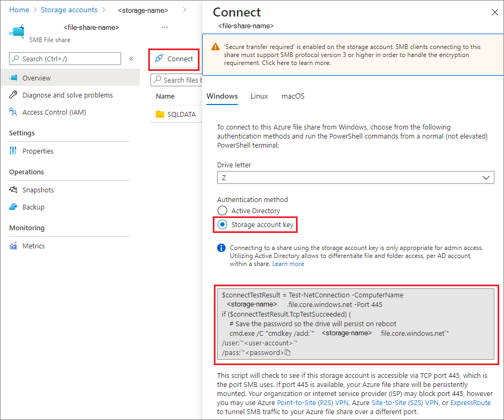The width and height of the screenshot is (504, 420).
Task: Switch to the Linux tab
Action: pyautogui.click(x=259, y=96)
